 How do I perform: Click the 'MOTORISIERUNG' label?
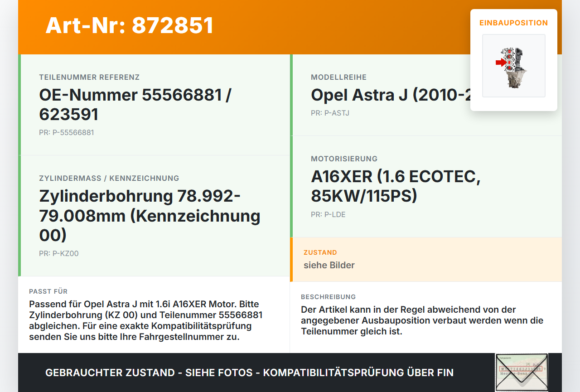point(344,159)
